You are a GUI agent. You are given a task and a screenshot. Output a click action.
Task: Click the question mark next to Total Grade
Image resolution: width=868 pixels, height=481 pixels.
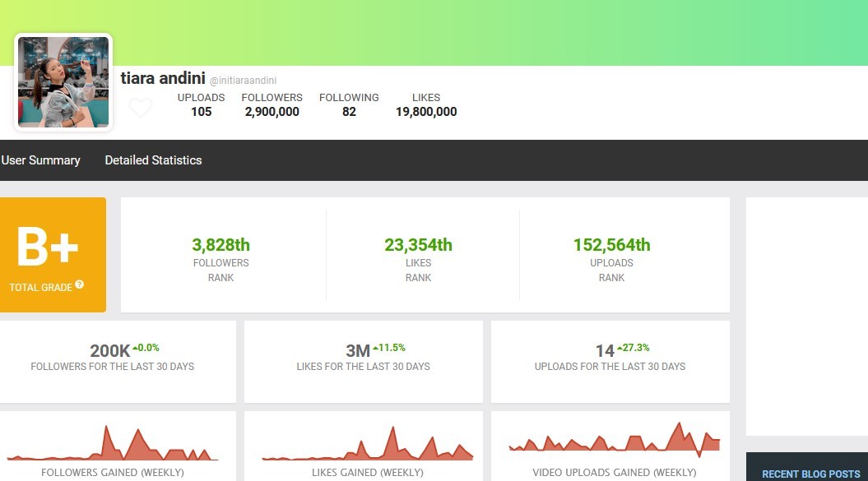pyautogui.click(x=80, y=284)
